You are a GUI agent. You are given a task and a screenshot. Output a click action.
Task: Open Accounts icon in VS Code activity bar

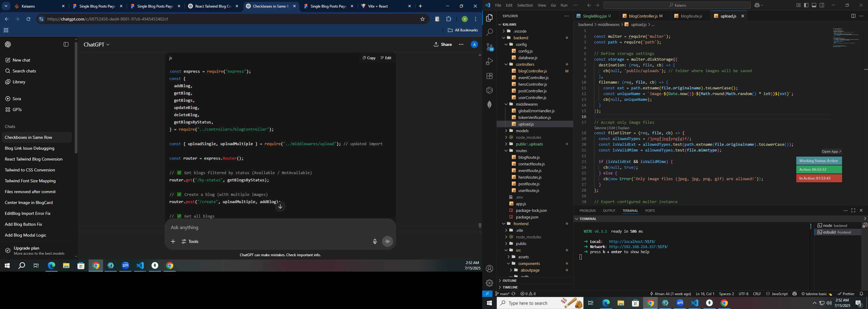489,269
